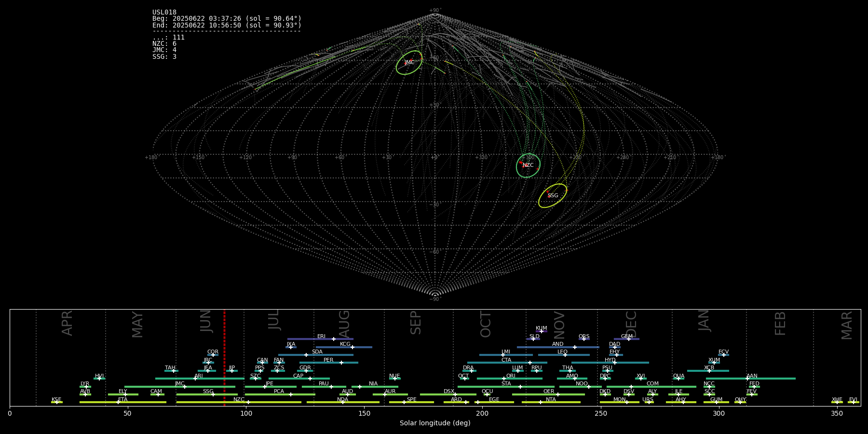Image resolution: width=868 pixels, height=434 pixels.
Task: Click the 'JMC: 4' count in the legend
Action: 164,50
